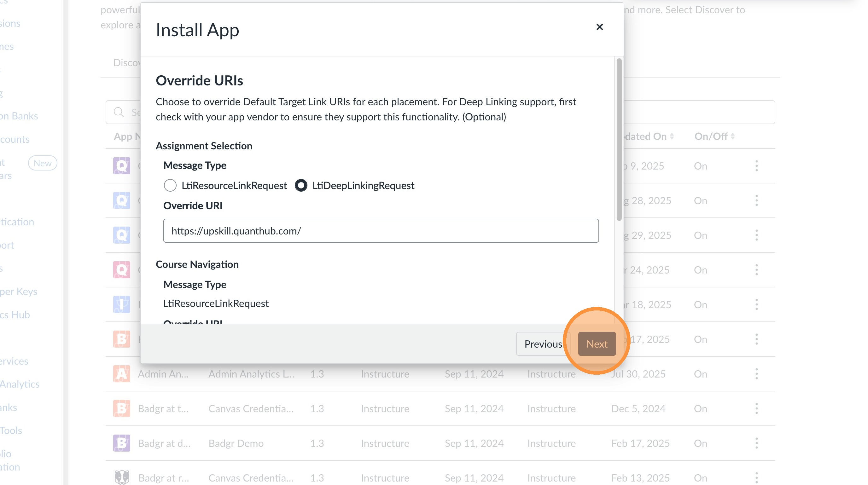The image size is (868, 485).
Task: Click the New badge in sidebar
Action: pyautogui.click(x=43, y=163)
